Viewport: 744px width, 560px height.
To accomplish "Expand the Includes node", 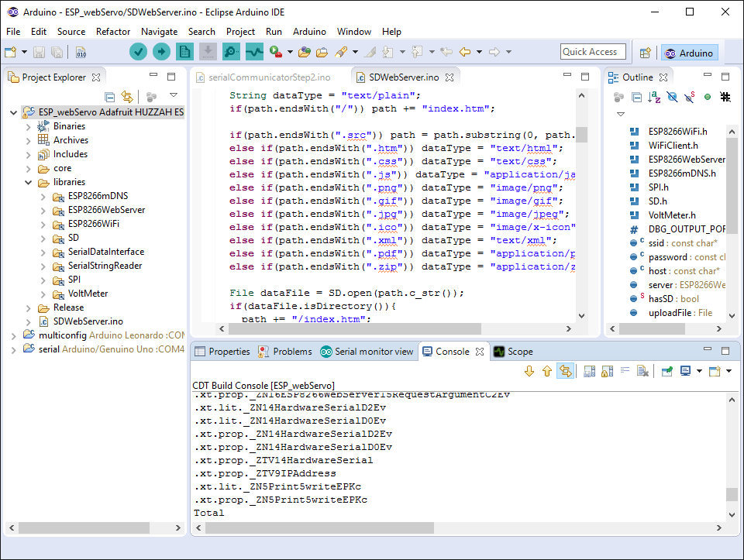I will [28, 155].
